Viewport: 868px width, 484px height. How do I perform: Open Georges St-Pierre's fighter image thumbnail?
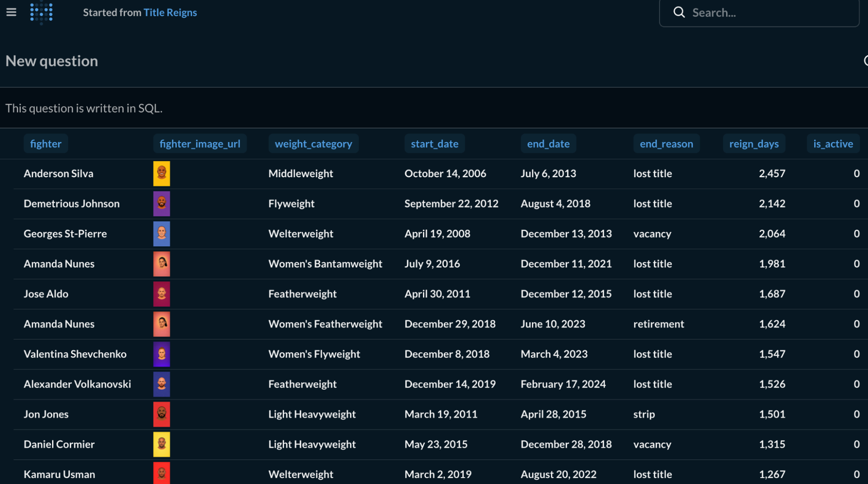coord(161,234)
